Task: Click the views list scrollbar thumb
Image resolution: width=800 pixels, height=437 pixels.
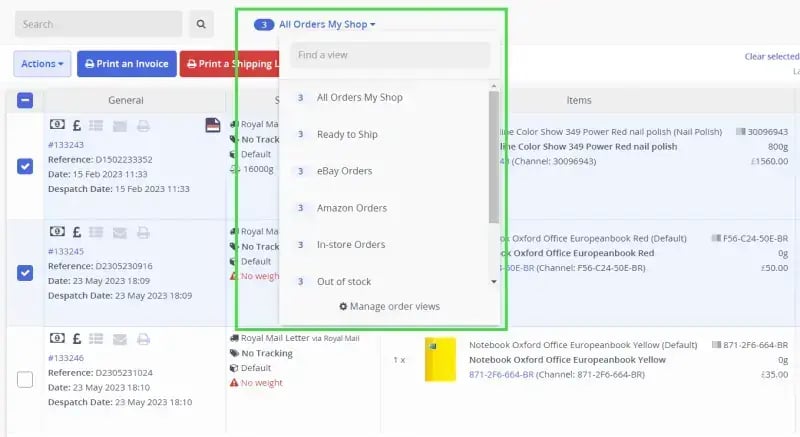Action: [x=494, y=157]
